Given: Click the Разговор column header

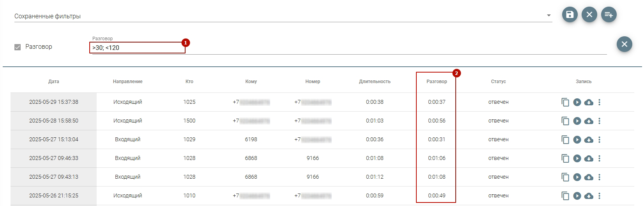Looking at the screenshot, I should pyautogui.click(x=437, y=82).
